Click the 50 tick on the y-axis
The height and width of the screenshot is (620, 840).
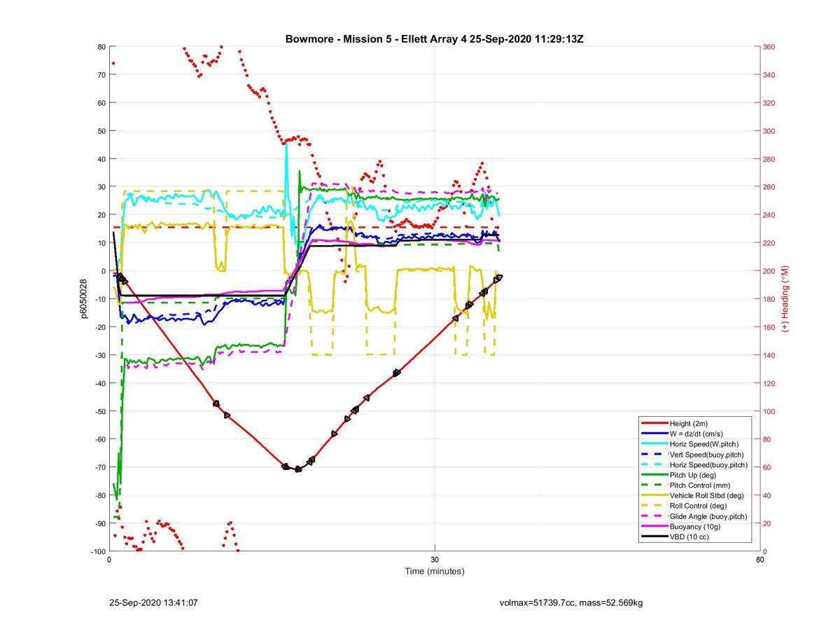click(x=101, y=131)
